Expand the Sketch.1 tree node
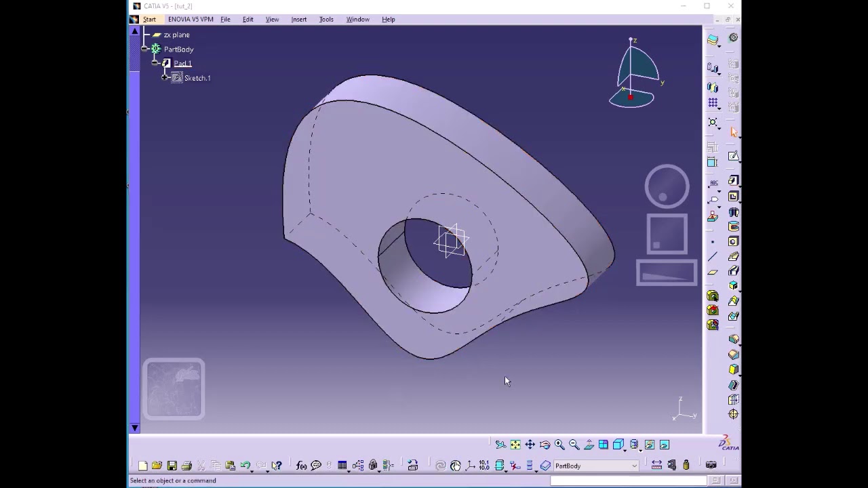 165,78
